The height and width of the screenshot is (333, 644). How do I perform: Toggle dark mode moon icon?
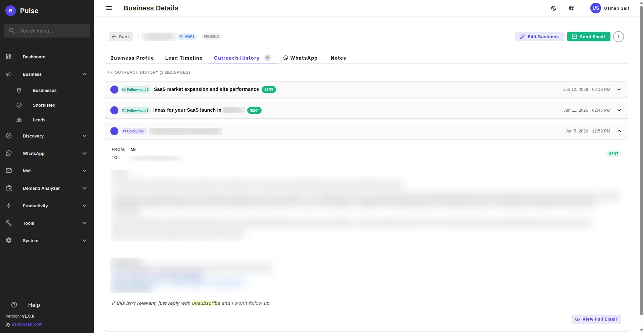pos(554,8)
